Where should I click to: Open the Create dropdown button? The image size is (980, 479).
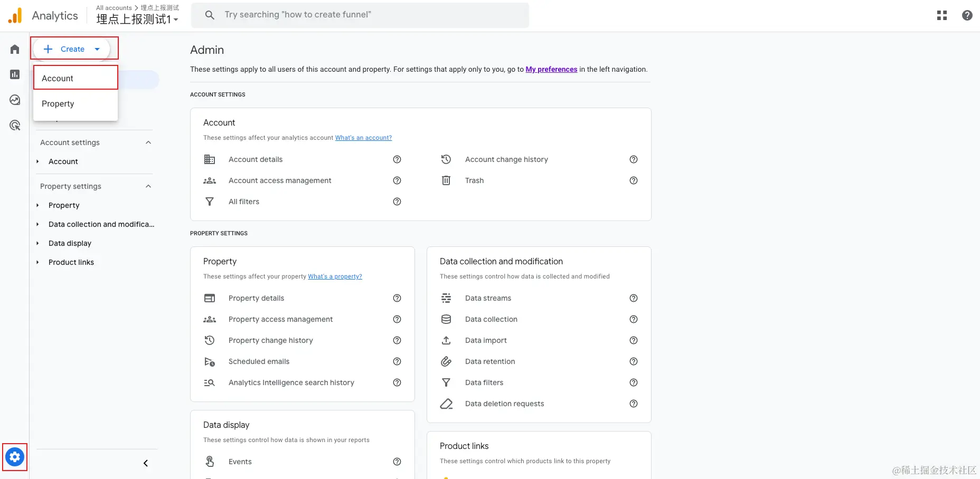(x=72, y=49)
